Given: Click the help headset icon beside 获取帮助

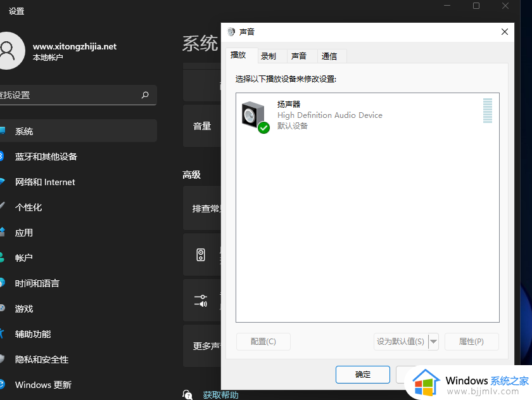Looking at the screenshot, I should pos(187,394).
